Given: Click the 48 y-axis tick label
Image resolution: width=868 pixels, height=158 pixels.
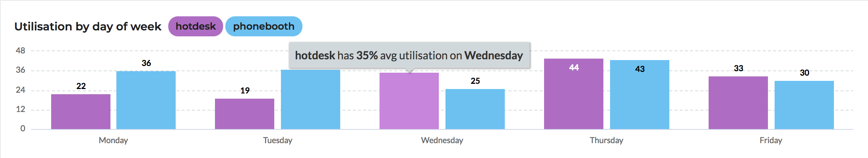Looking at the screenshot, I should click(x=20, y=50).
